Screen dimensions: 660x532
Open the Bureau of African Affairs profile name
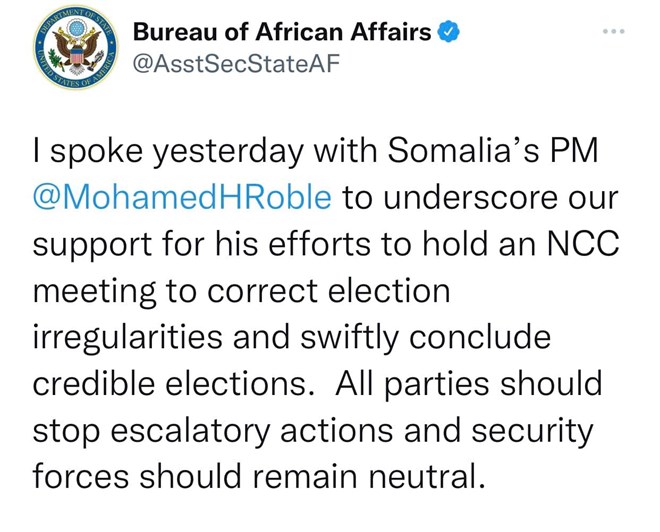tap(282, 32)
